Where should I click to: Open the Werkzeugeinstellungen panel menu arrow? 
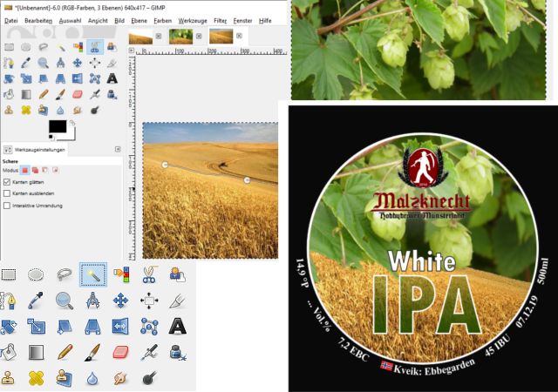pyautogui.click(x=118, y=150)
